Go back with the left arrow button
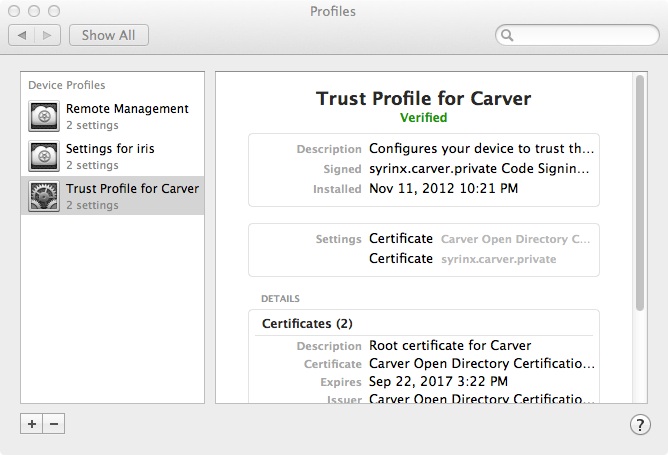Screen dimensions: 668x455 pos(22,35)
